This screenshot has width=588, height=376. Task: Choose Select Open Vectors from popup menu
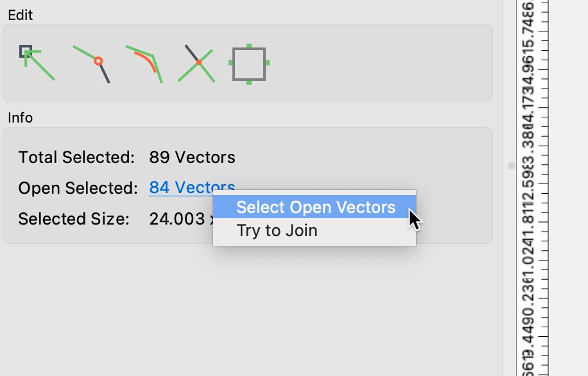coord(315,207)
